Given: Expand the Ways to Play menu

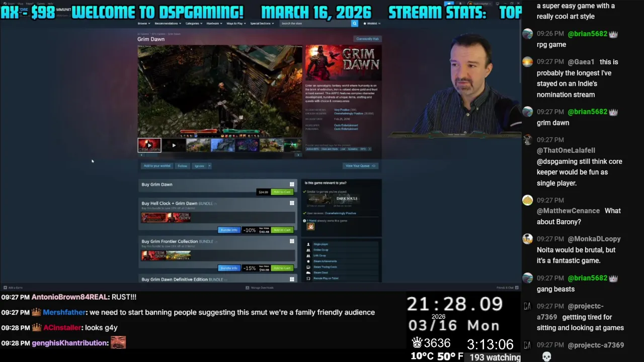Looking at the screenshot, I should click(235, 23).
